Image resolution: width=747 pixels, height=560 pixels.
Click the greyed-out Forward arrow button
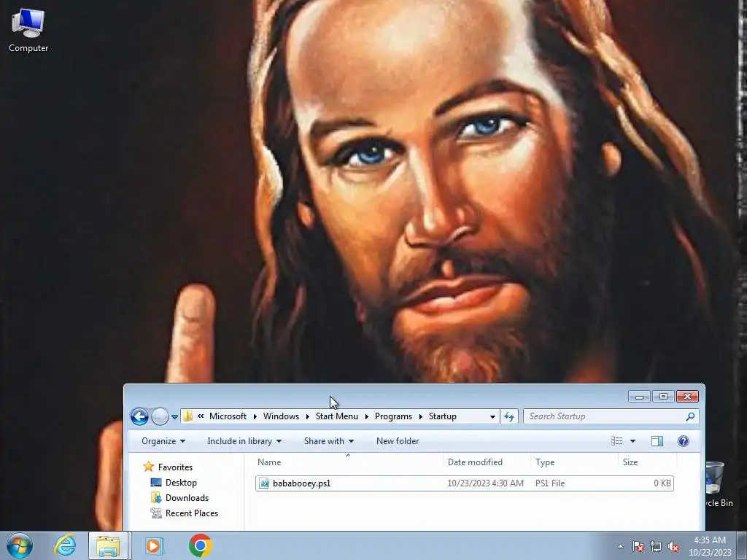point(160,416)
